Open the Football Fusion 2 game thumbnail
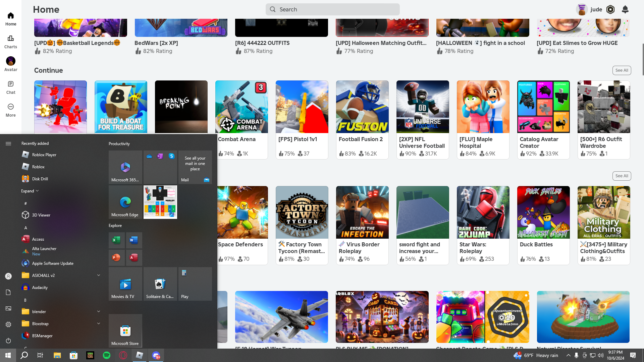Screen dimensions: 644x362 (362, 107)
